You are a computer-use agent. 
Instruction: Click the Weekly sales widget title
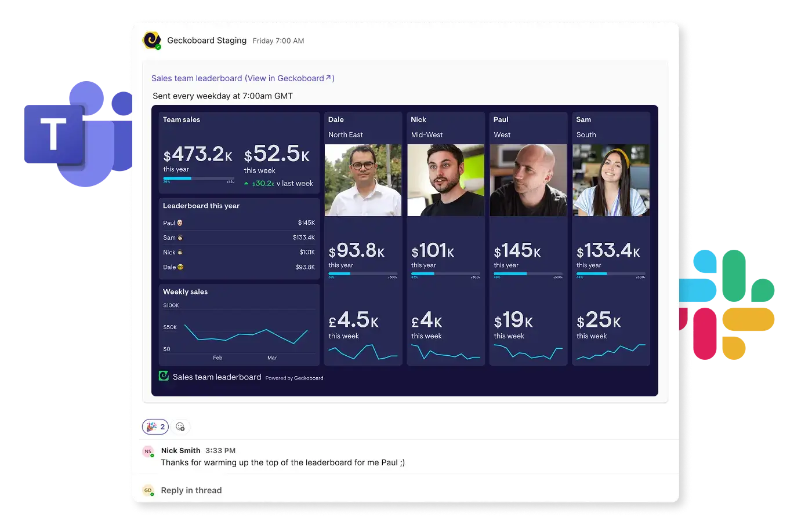click(186, 291)
